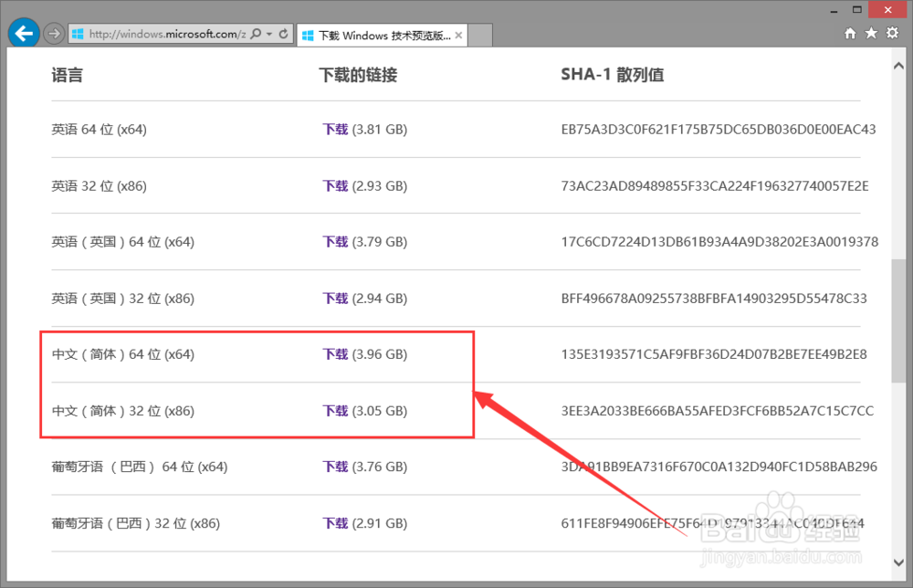Click the 语言 column header

pos(67,75)
